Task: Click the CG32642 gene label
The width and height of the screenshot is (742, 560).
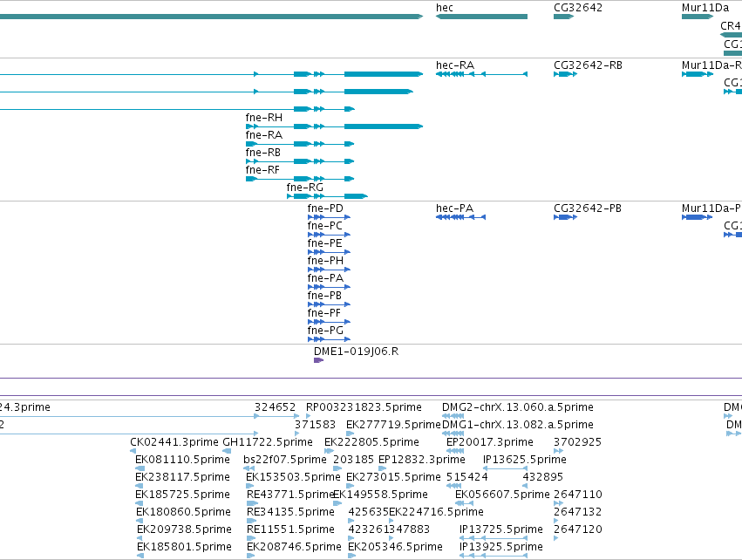Action: pyautogui.click(x=578, y=8)
